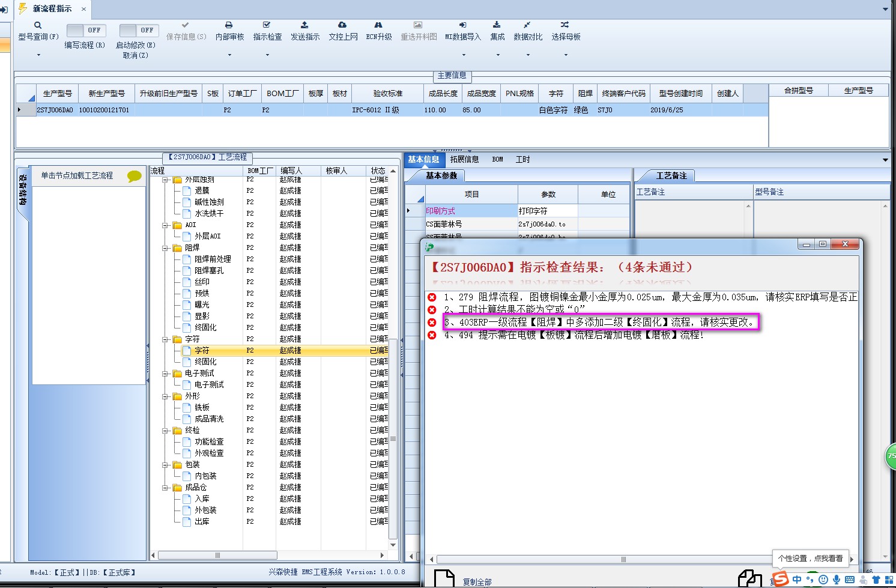Collapse the 成品仓 tree node

coord(165,487)
